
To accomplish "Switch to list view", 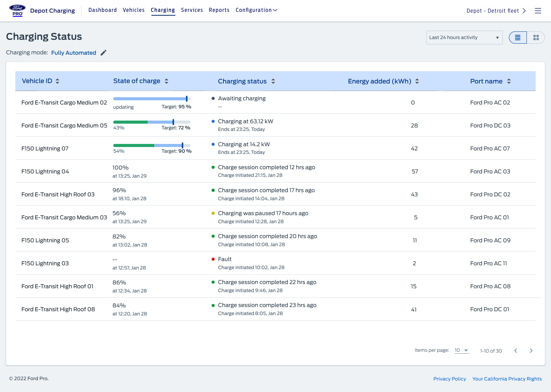I will click(518, 38).
